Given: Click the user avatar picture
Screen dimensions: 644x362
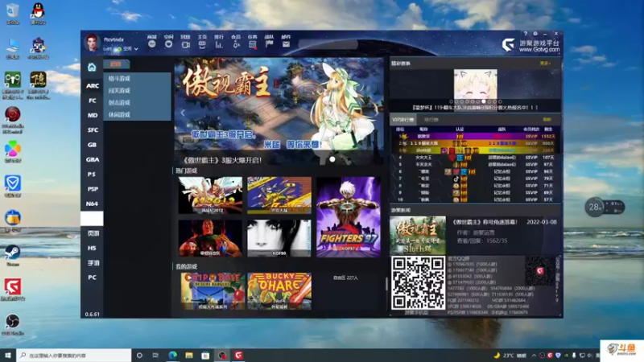Looking at the screenshot, I should tap(92, 43).
